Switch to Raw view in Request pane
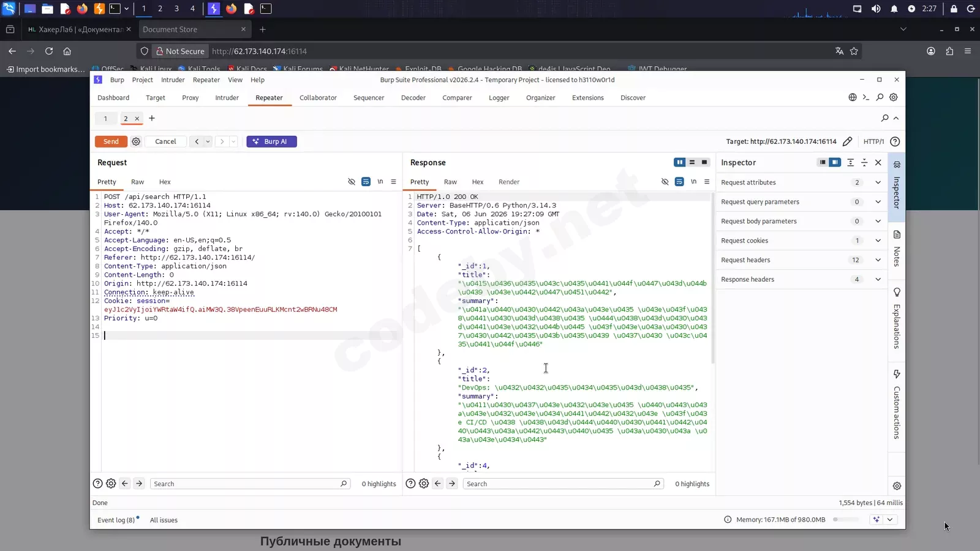Viewport: 980px width, 551px height. coord(137,182)
